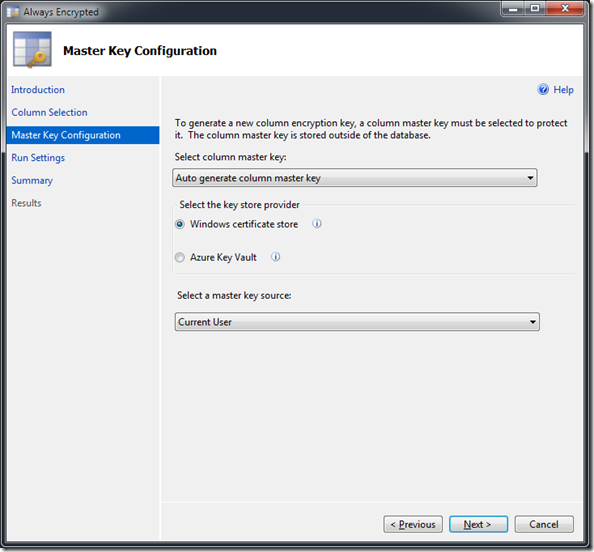This screenshot has width=594, height=552.
Task: Expand the Current User master key source dropdown
Action: 357,322
